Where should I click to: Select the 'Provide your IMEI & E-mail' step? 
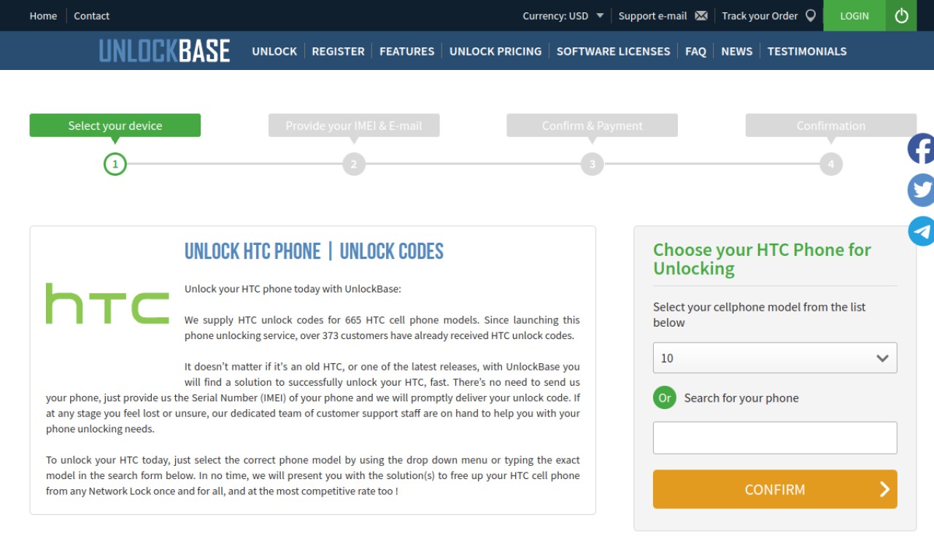pos(354,125)
